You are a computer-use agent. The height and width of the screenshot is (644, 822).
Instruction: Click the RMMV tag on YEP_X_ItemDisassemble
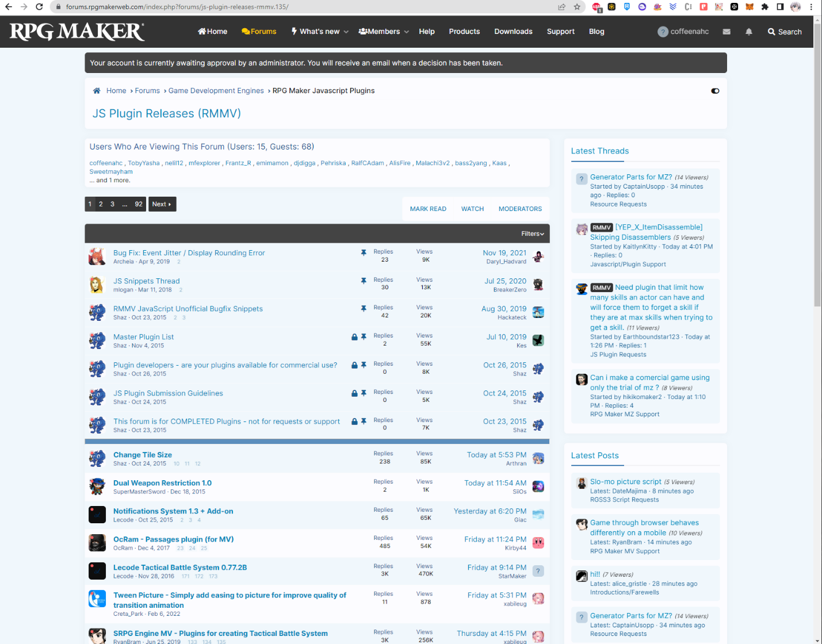(x=602, y=228)
